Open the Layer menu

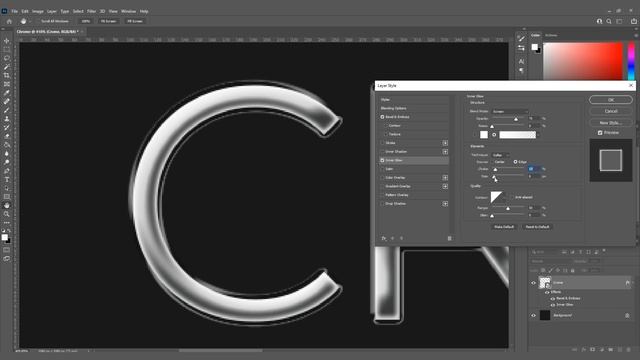[x=52, y=11]
